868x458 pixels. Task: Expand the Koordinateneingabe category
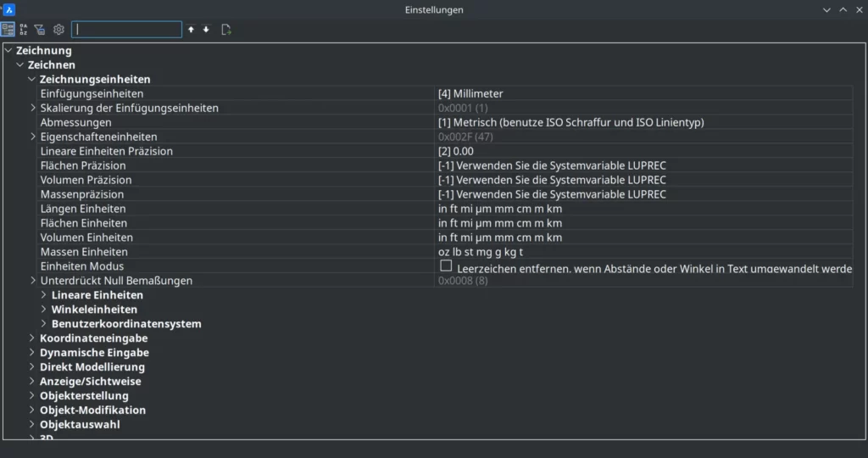[31, 338]
